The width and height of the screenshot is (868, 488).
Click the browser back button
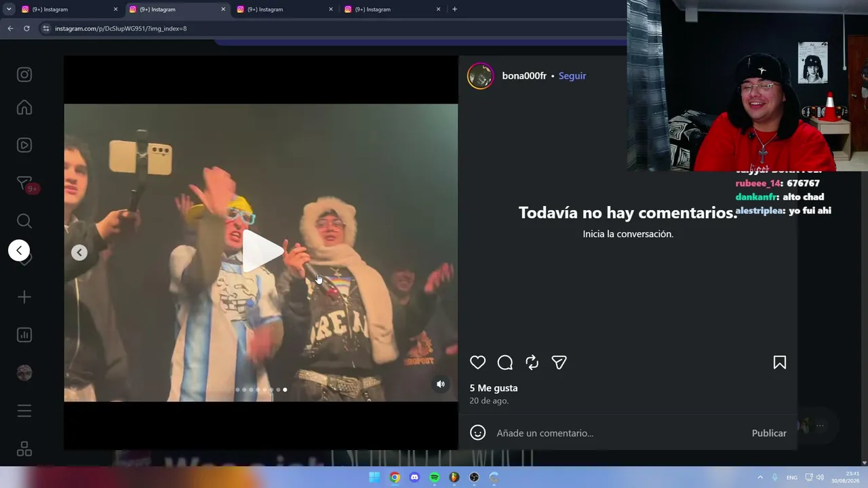click(x=10, y=28)
